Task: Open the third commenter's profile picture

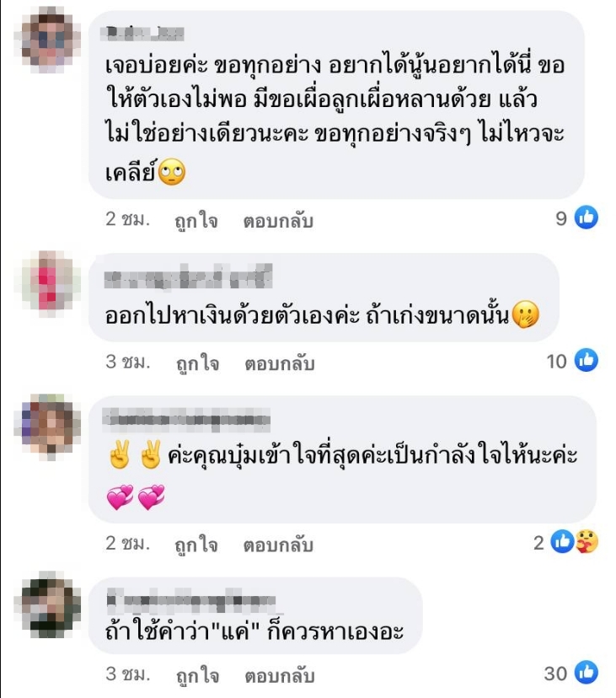Action: point(50,427)
